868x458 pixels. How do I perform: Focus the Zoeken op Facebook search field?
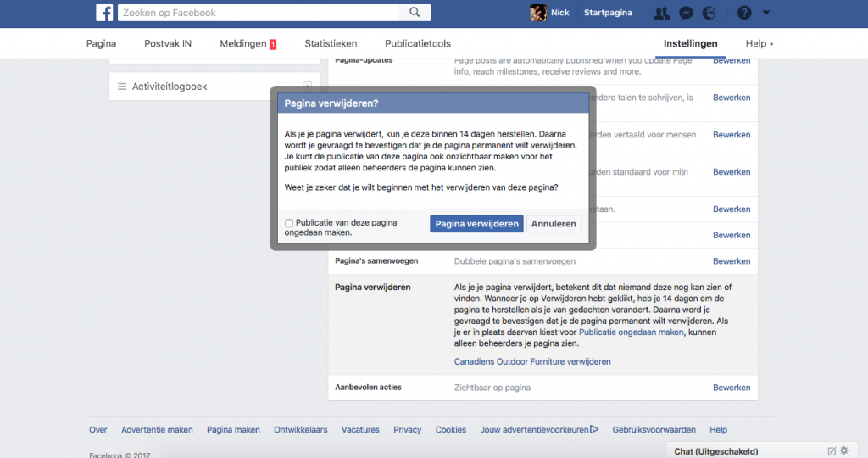pos(258,12)
